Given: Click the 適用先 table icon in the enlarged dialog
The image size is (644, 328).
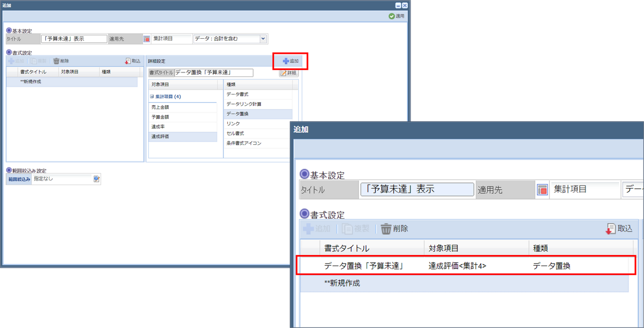Looking at the screenshot, I should pyautogui.click(x=542, y=190).
